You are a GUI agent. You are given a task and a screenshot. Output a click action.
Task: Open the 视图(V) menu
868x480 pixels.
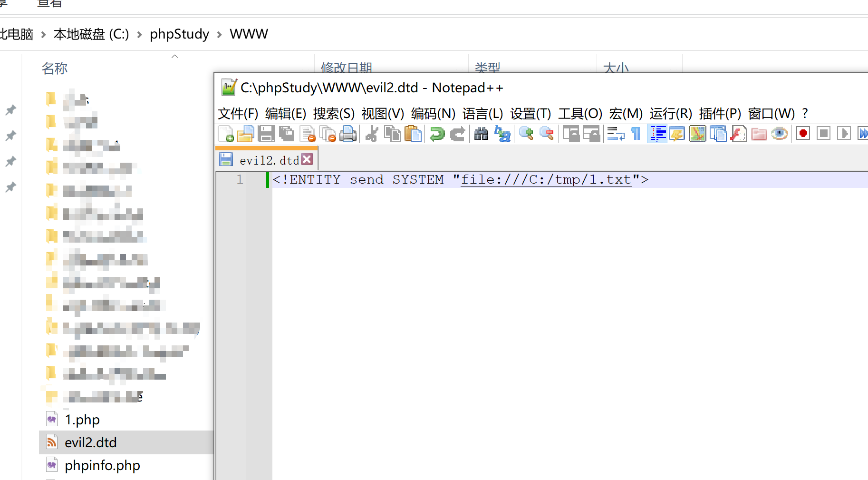(x=383, y=114)
